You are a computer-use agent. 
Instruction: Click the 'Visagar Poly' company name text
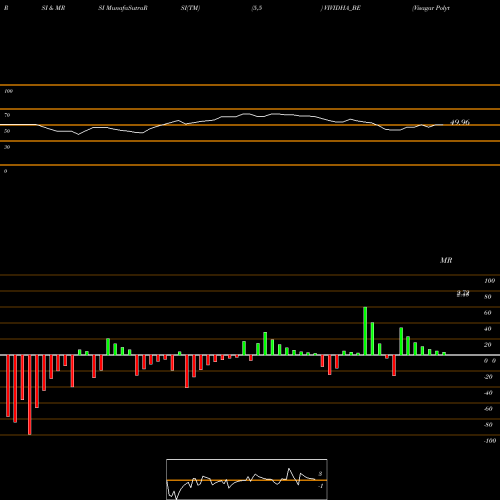pyautogui.click(x=431, y=8)
